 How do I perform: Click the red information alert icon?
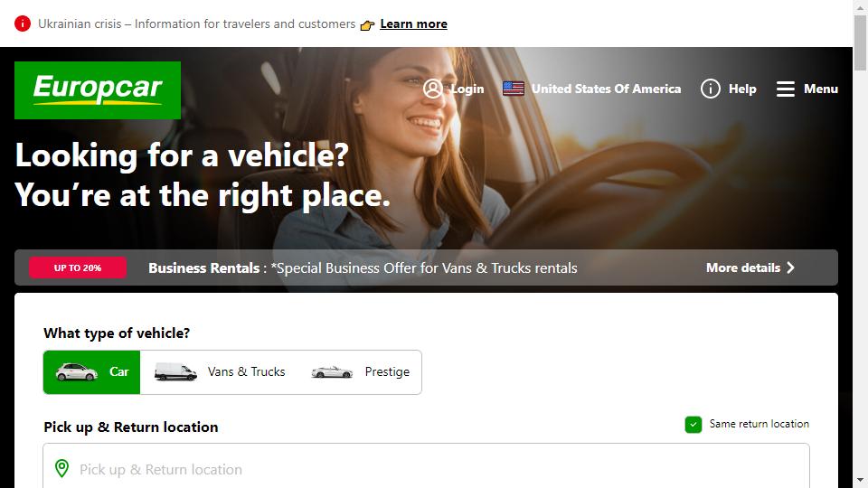pyautogui.click(x=23, y=23)
